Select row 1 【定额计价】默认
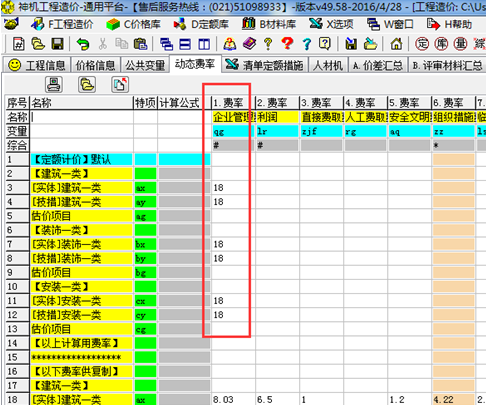Image resolution: width=486 pixels, height=405 pixels. pyautogui.click(x=82, y=160)
